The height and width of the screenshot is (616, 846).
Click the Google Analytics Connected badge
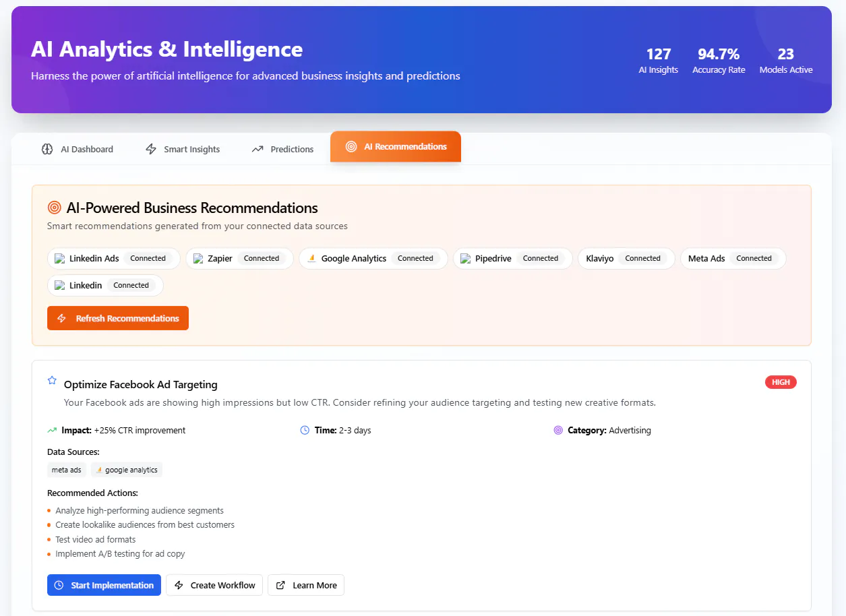[x=415, y=258]
